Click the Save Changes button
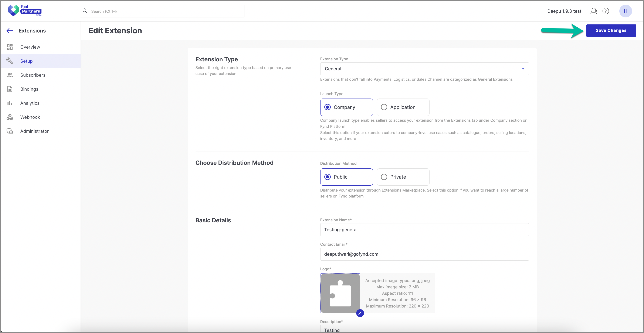The image size is (644, 333). 611,31
